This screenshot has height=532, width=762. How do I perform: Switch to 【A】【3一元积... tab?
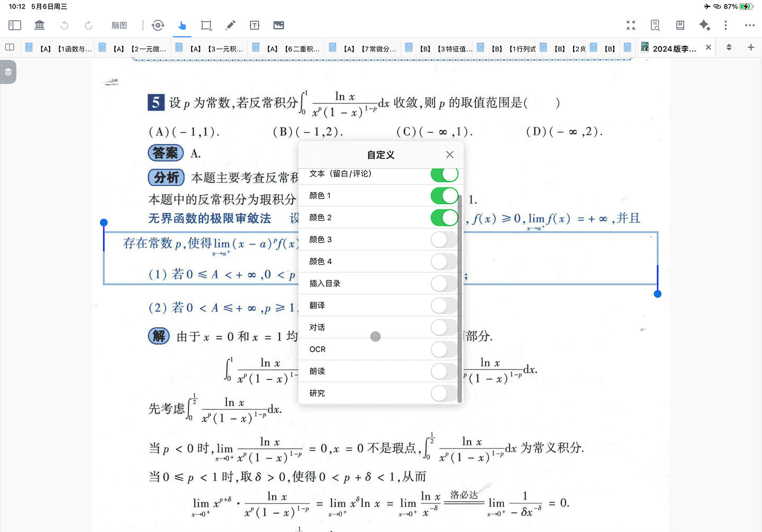tap(209, 48)
